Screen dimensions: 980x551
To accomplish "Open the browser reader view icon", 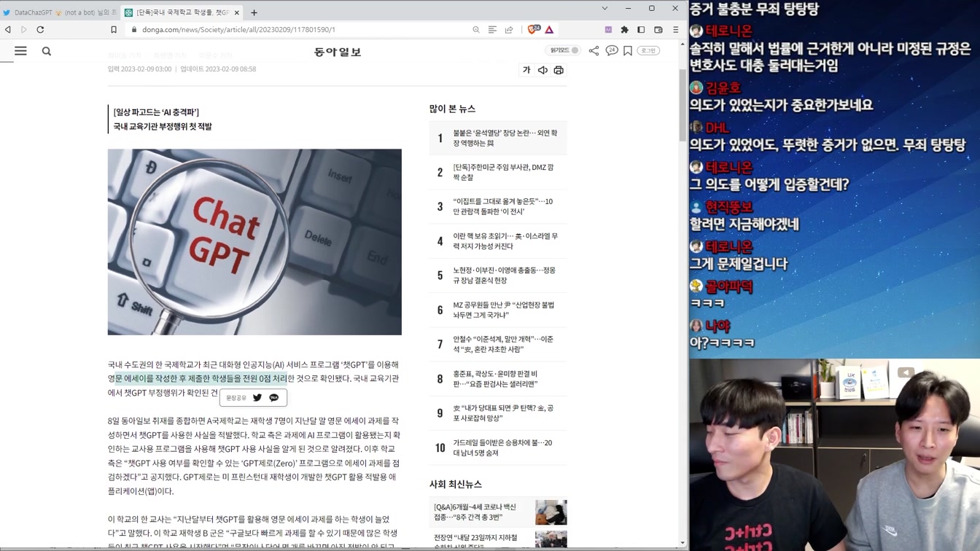I will (492, 30).
